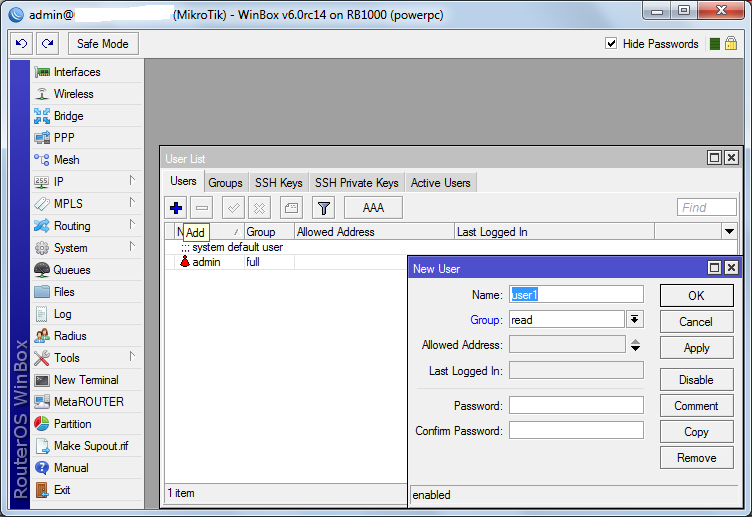This screenshot has width=752, height=518.
Task: Click the Apply button
Action: coord(696,348)
